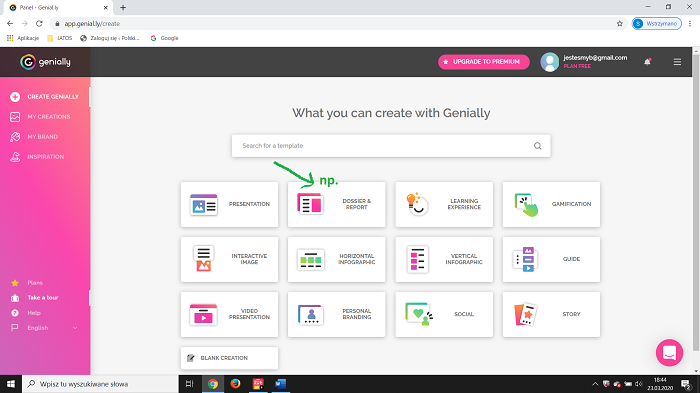This screenshot has width=700, height=393.
Task: Click the bookmark star in address bar
Action: [620, 24]
